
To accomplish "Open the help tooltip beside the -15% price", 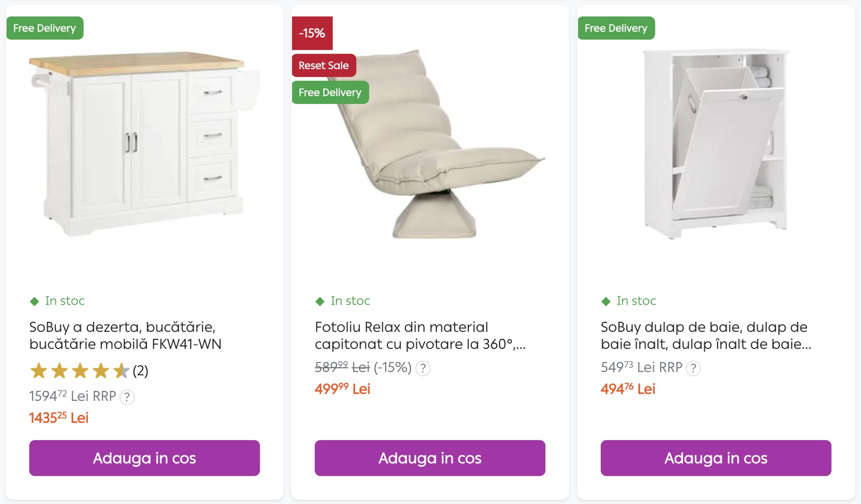I will pyautogui.click(x=424, y=368).
